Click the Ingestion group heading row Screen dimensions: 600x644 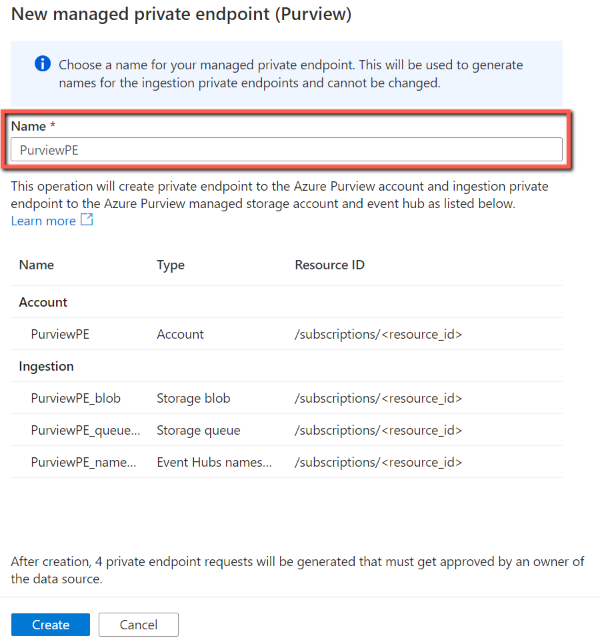(x=287, y=366)
